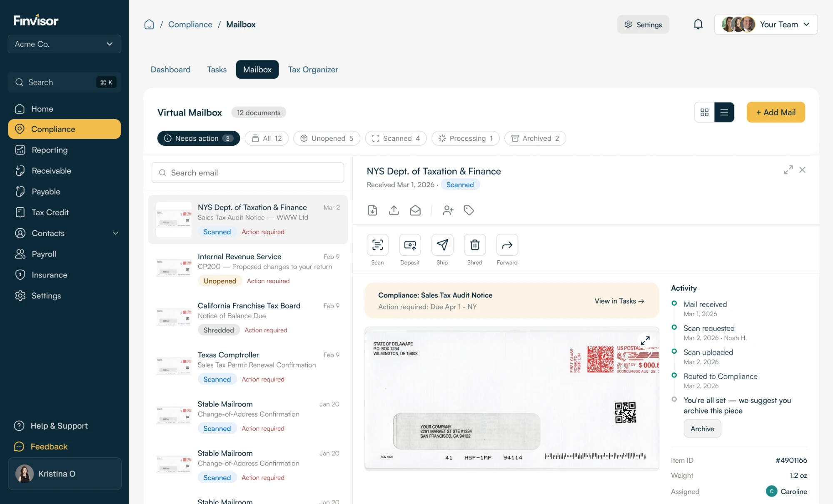The image size is (833, 504).
Task: Click the Deposit action icon
Action: 410,245
